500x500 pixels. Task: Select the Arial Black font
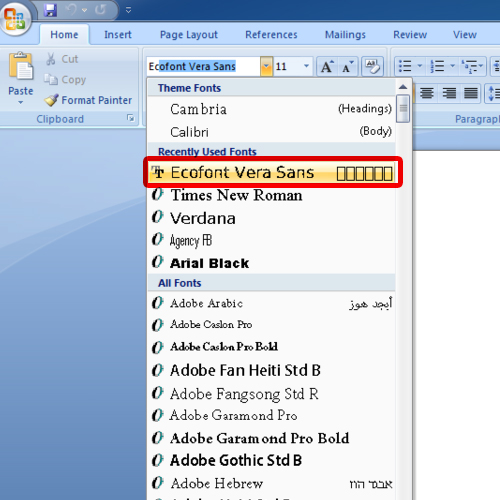(271, 263)
